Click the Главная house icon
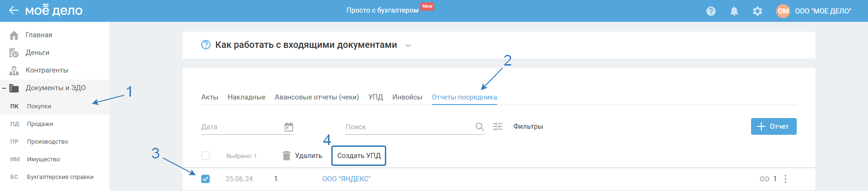868x191 pixels. coord(14,35)
